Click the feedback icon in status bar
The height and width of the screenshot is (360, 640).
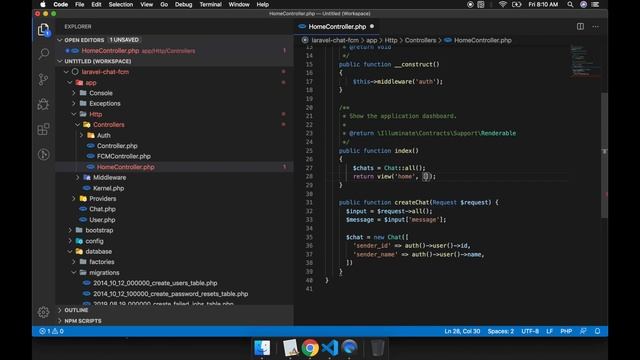pyautogui.click(x=583, y=331)
